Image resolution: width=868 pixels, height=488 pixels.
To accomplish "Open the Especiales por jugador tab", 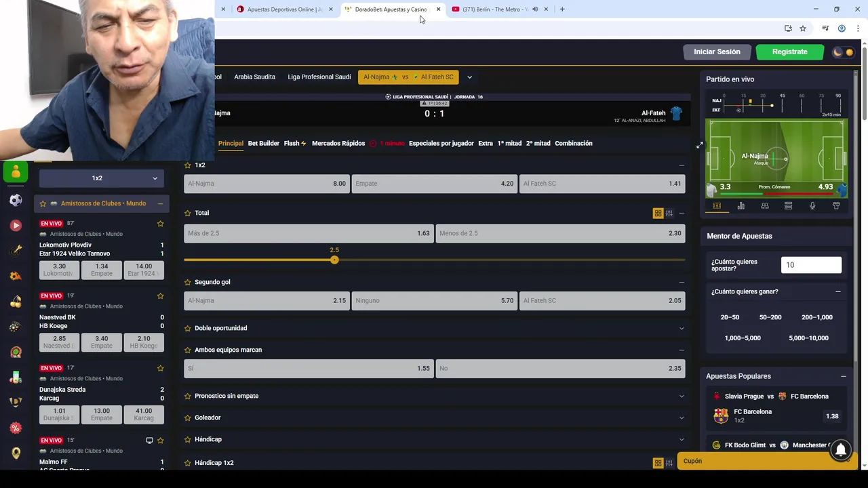I will [x=441, y=143].
